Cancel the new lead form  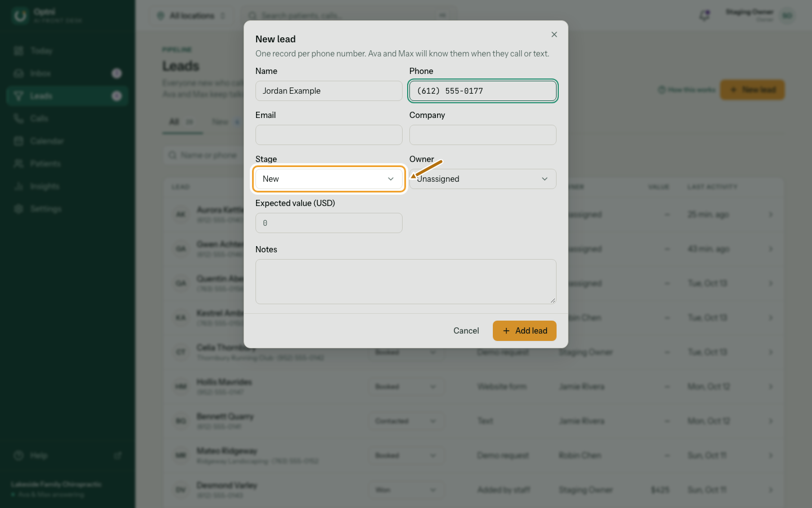click(466, 331)
